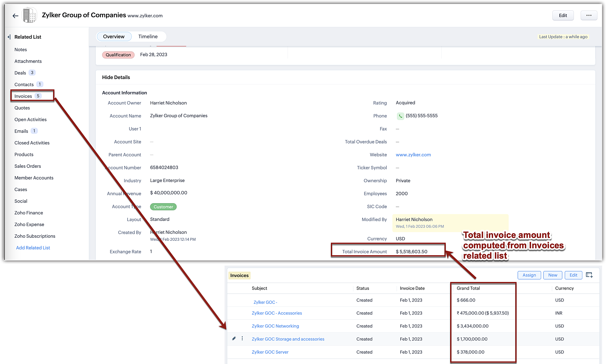Click the pencil edit icon on invoice row

pyautogui.click(x=234, y=339)
